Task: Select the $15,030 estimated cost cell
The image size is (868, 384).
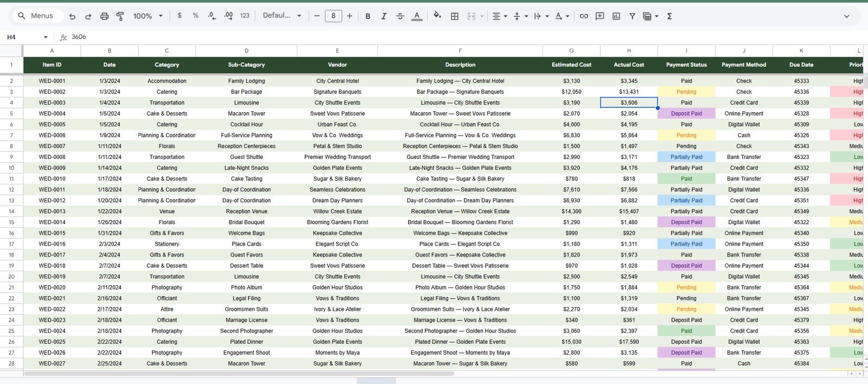Action: 571,342
